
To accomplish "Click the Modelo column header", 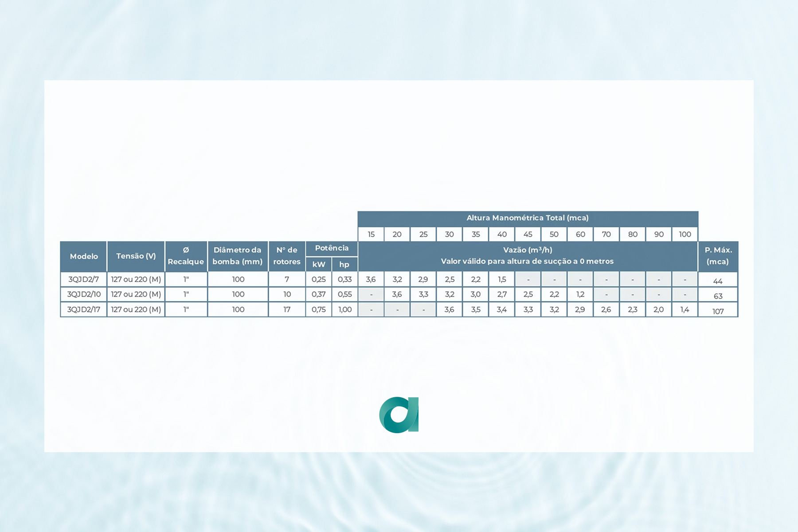I will [x=84, y=256].
